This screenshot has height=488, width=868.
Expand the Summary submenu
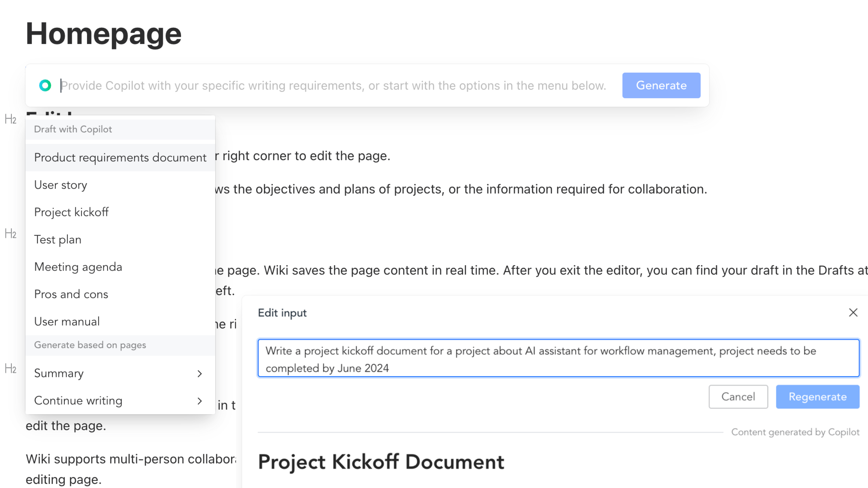[x=200, y=374]
